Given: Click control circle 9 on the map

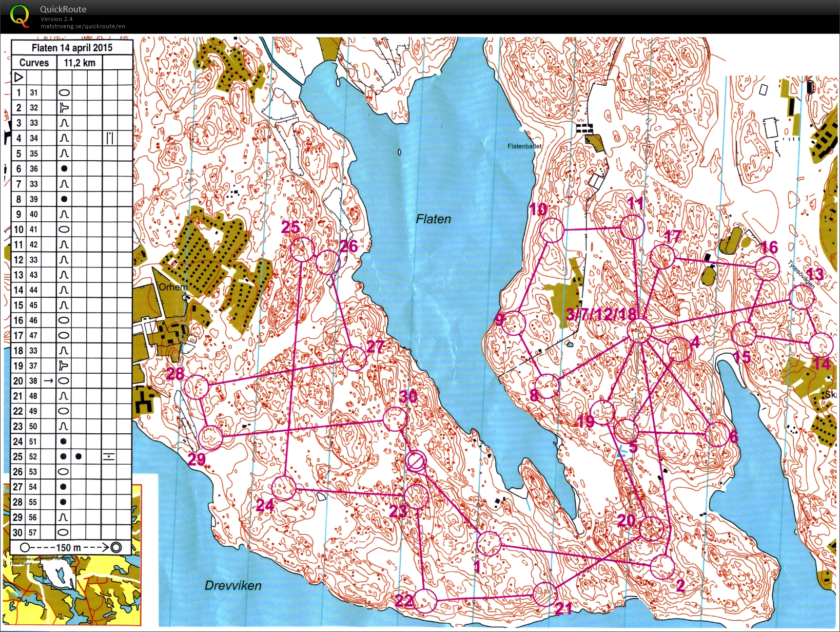Looking at the screenshot, I should coord(514,323).
